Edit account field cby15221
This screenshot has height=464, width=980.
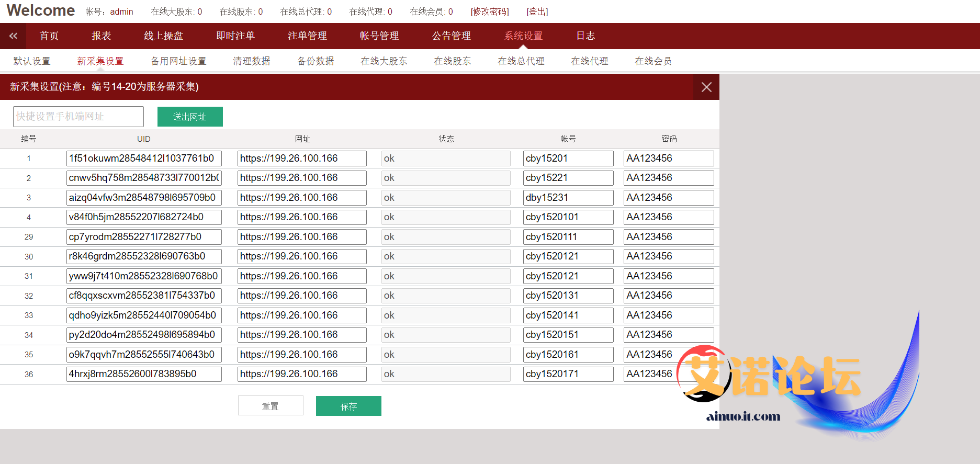[568, 178]
